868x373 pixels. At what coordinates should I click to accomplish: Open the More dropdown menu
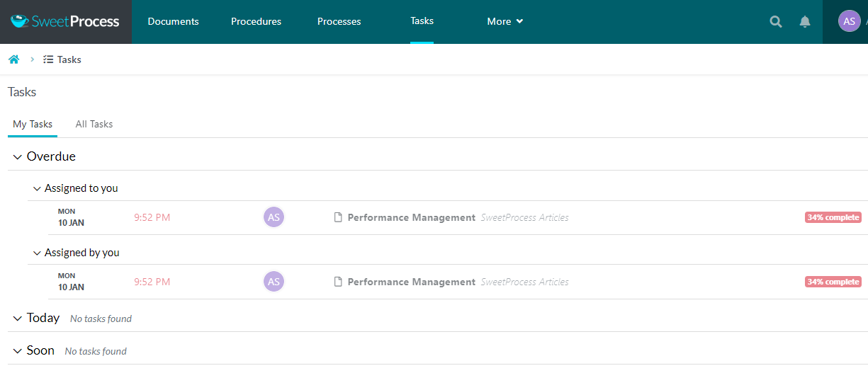coord(505,21)
